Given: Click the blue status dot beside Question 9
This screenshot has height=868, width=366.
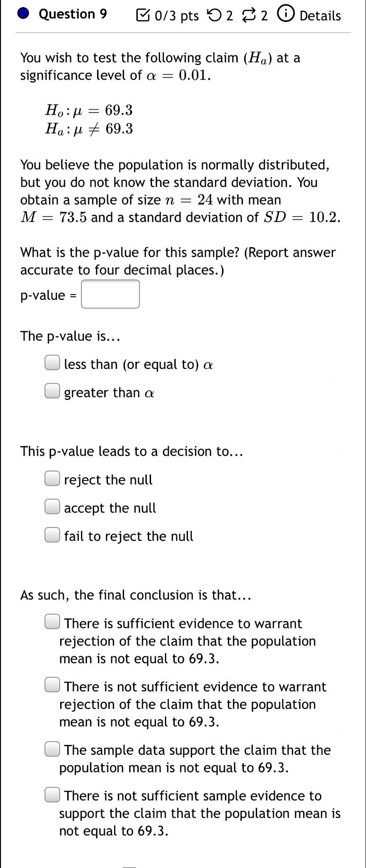Looking at the screenshot, I should (x=24, y=14).
